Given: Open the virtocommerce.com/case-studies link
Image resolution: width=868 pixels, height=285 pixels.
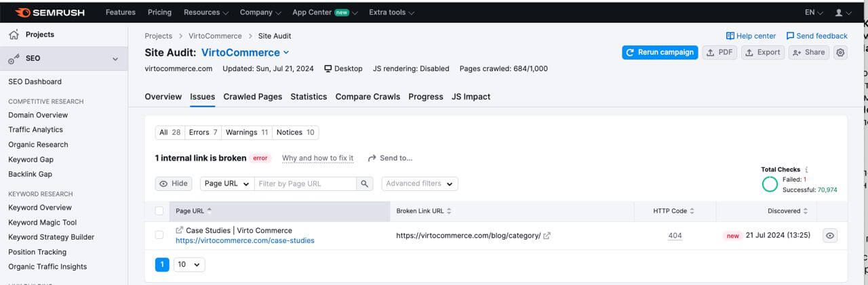Looking at the screenshot, I should pyautogui.click(x=245, y=240).
